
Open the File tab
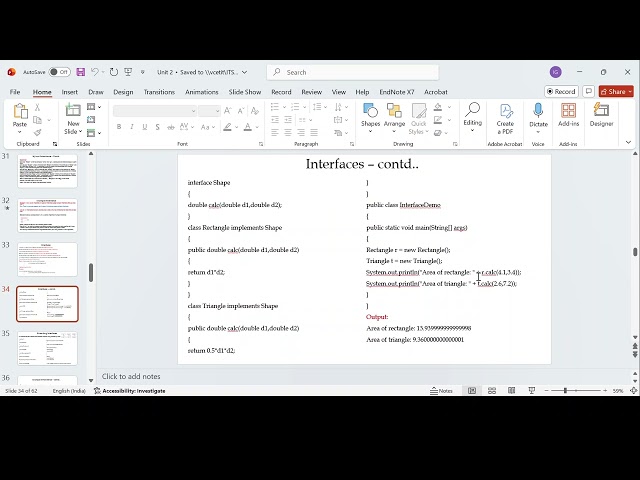pyautogui.click(x=15, y=92)
